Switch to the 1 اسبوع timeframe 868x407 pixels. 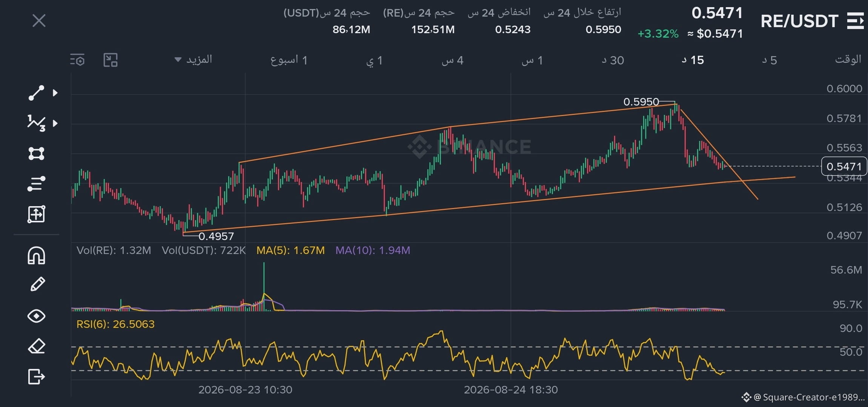(289, 60)
